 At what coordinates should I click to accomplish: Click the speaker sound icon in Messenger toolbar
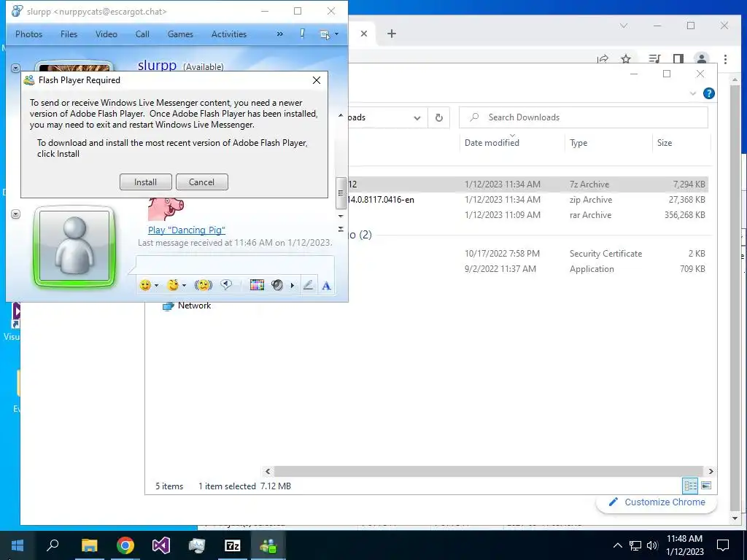(x=276, y=285)
